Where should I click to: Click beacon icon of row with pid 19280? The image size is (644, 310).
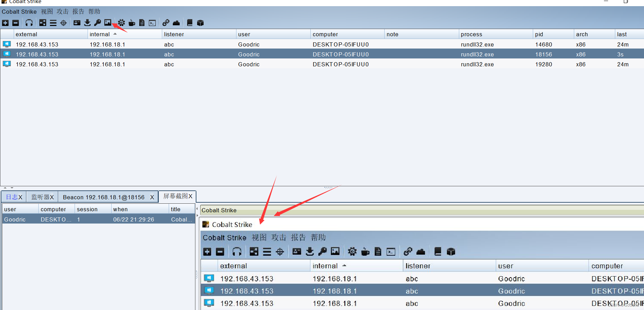pyautogui.click(x=7, y=64)
